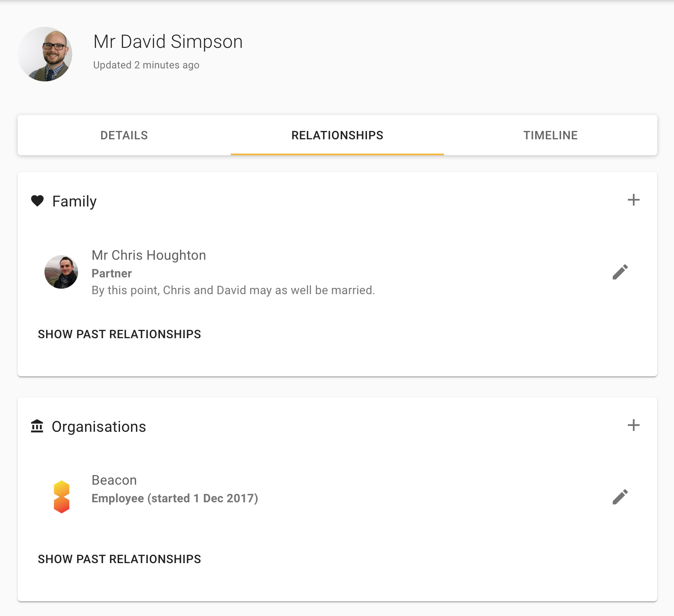Click the heart icon beside Family
This screenshot has height=616, width=674.
(x=37, y=201)
